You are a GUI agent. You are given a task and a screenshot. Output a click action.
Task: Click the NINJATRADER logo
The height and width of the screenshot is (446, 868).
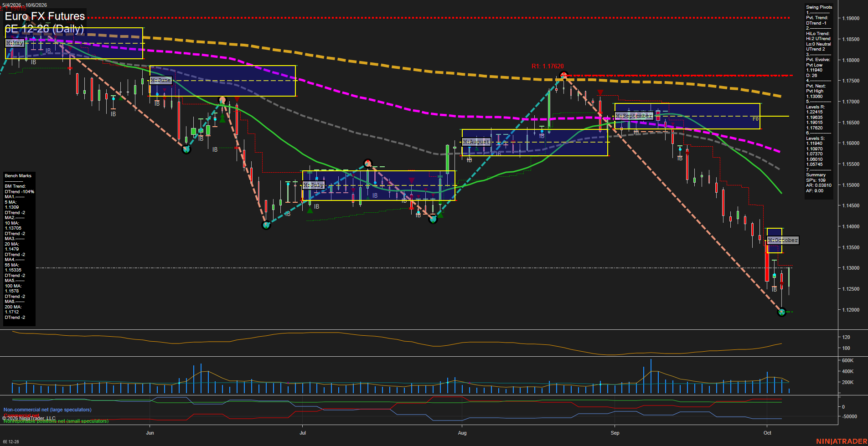841,441
